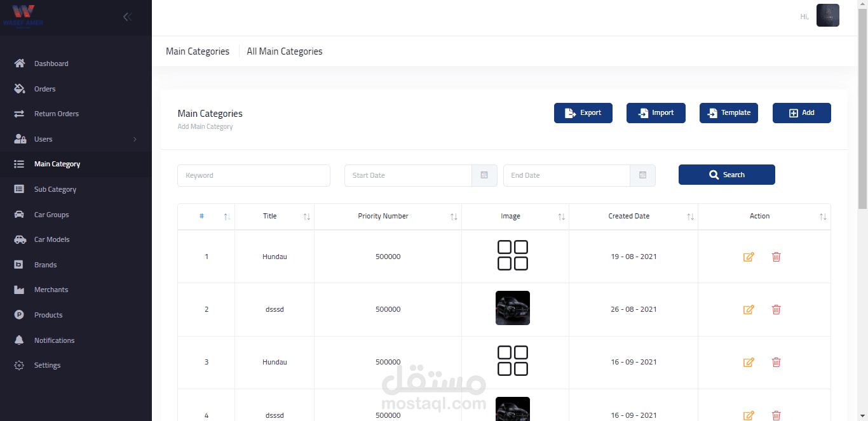
Task: Open Notifications menu item
Action: (76, 340)
